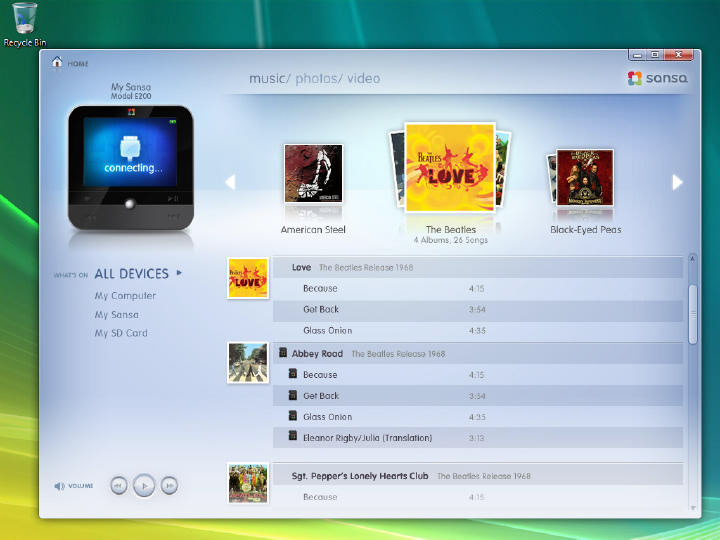Click the Home icon at top left
720x540 pixels.
tap(58, 63)
